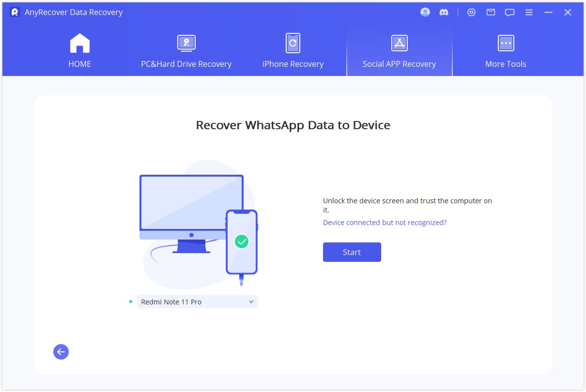Click the Social APP Recovery icon
Image resolution: width=586 pixels, height=392 pixels.
tap(399, 43)
